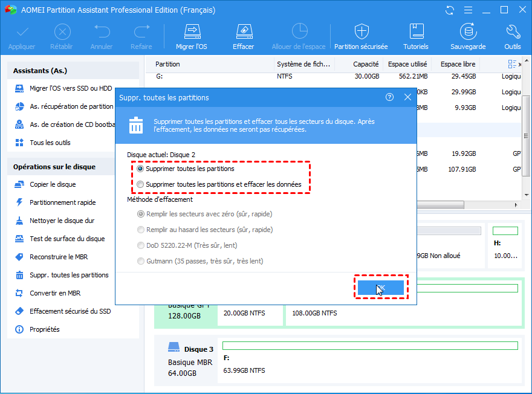
Task: Click down arrow of the list scrollbar
Action: tap(526, 195)
